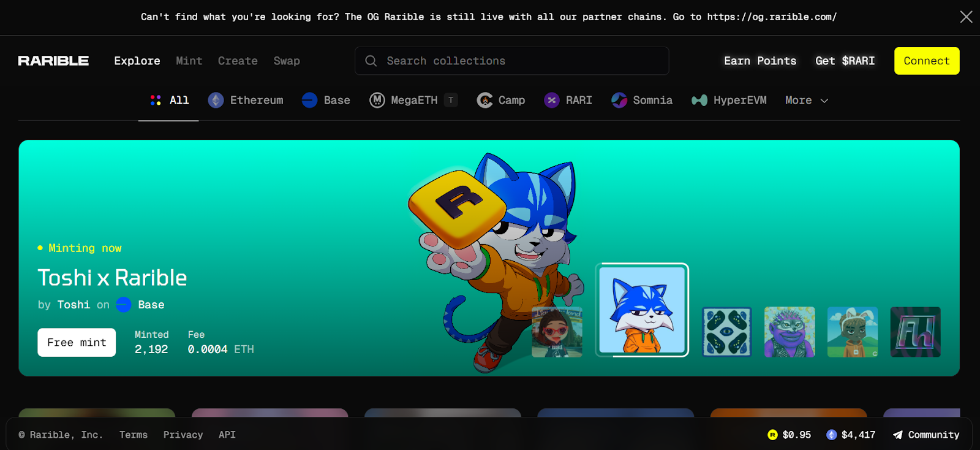Open the Create page

(238, 61)
